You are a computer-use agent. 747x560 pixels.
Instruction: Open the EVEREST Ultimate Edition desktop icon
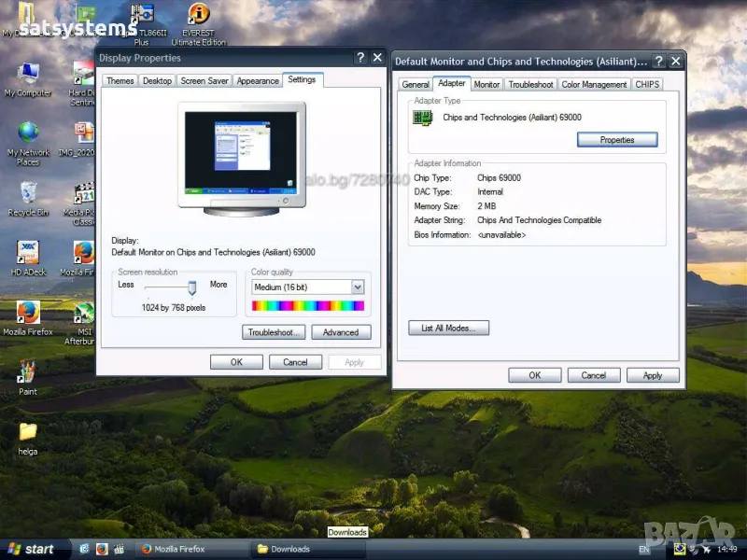(x=198, y=16)
